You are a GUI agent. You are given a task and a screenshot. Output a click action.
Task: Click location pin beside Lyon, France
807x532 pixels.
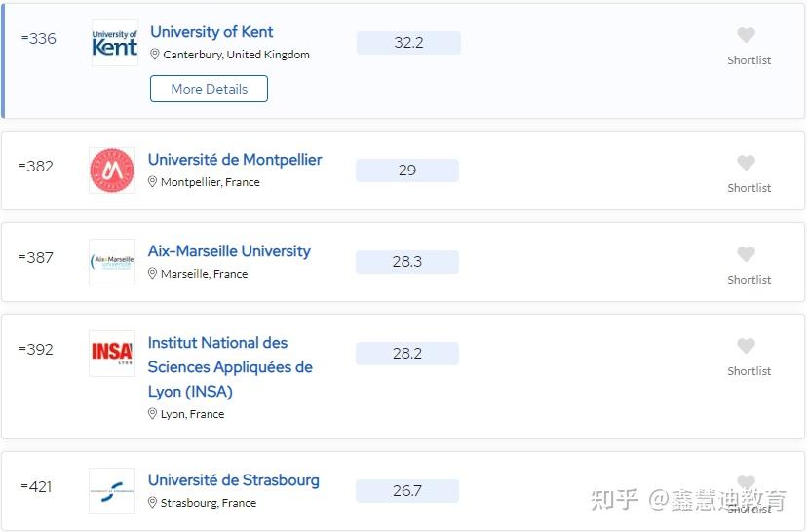click(x=152, y=414)
